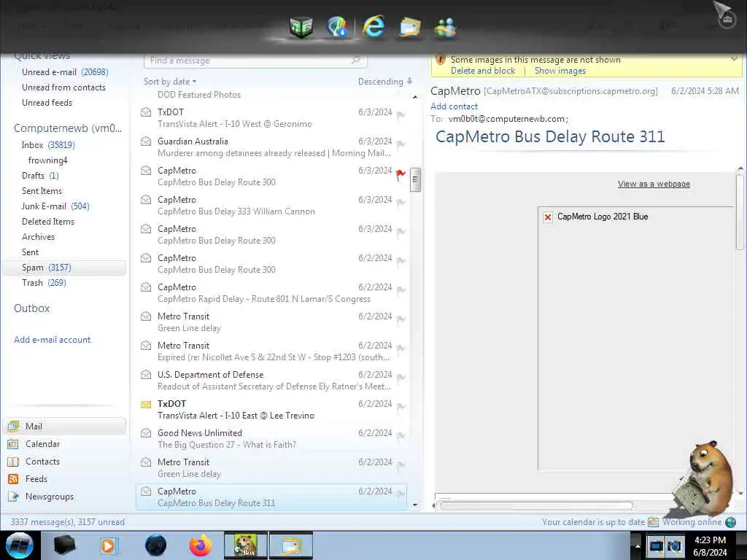Image resolution: width=747 pixels, height=560 pixels.
Task: Click Delete and block link
Action: (x=483, y=71)
